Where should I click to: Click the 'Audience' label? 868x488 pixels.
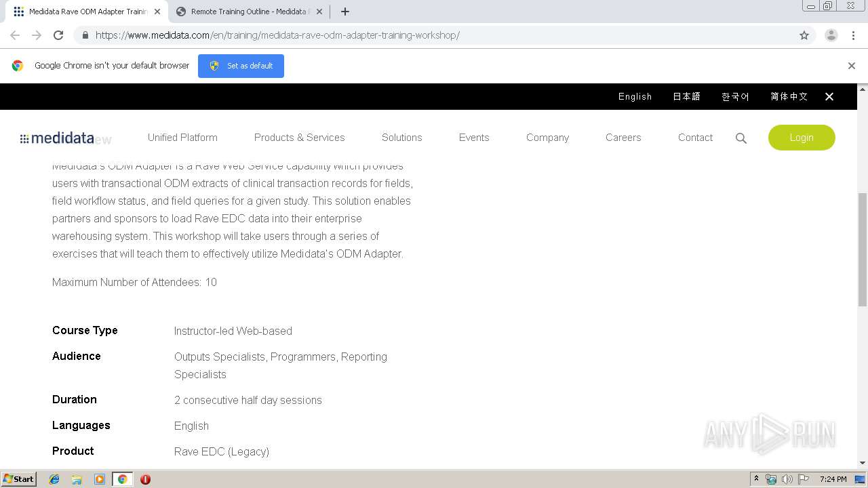(x=76, y=356)
